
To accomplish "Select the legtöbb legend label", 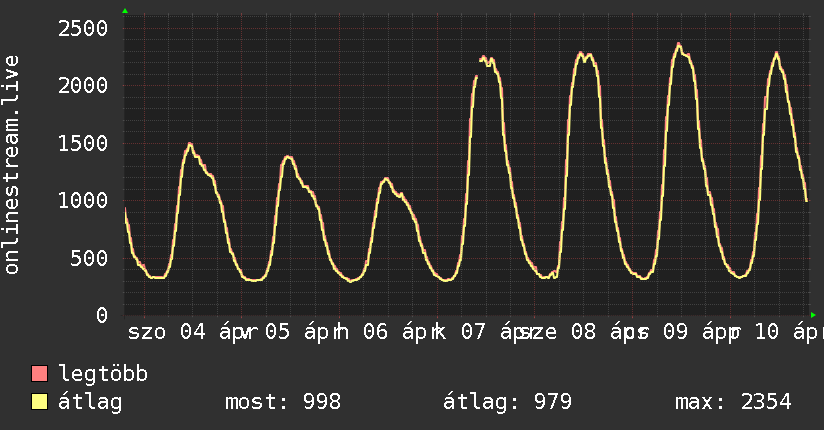I will [103, 374].
